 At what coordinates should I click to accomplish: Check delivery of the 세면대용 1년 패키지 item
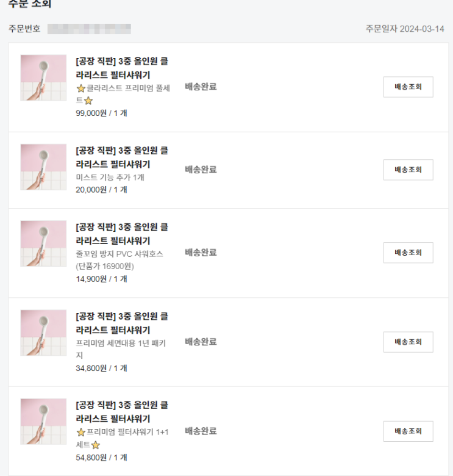tap(408, 342)
